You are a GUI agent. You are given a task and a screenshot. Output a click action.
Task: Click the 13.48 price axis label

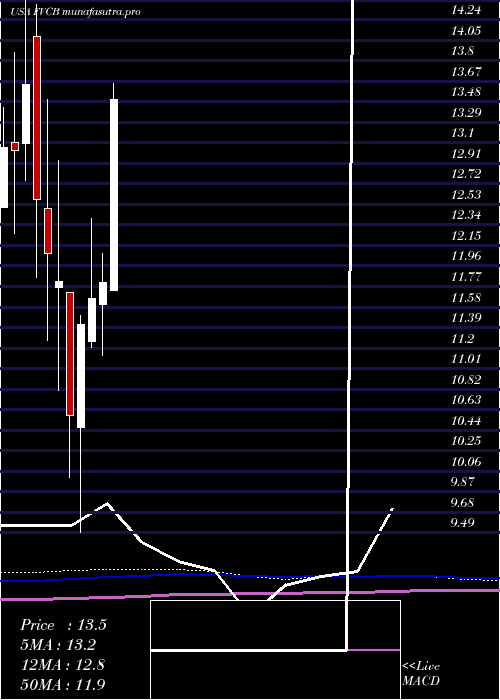(466, 92)
